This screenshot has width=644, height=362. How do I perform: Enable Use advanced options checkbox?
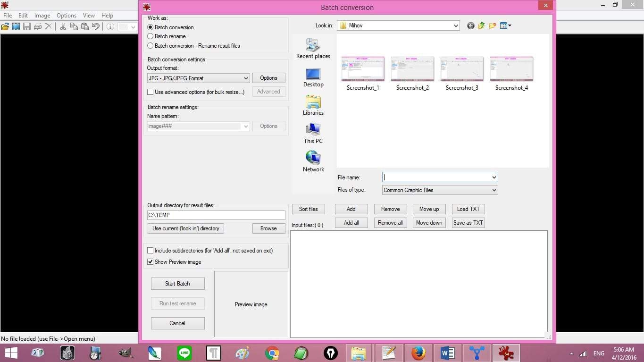151,92
